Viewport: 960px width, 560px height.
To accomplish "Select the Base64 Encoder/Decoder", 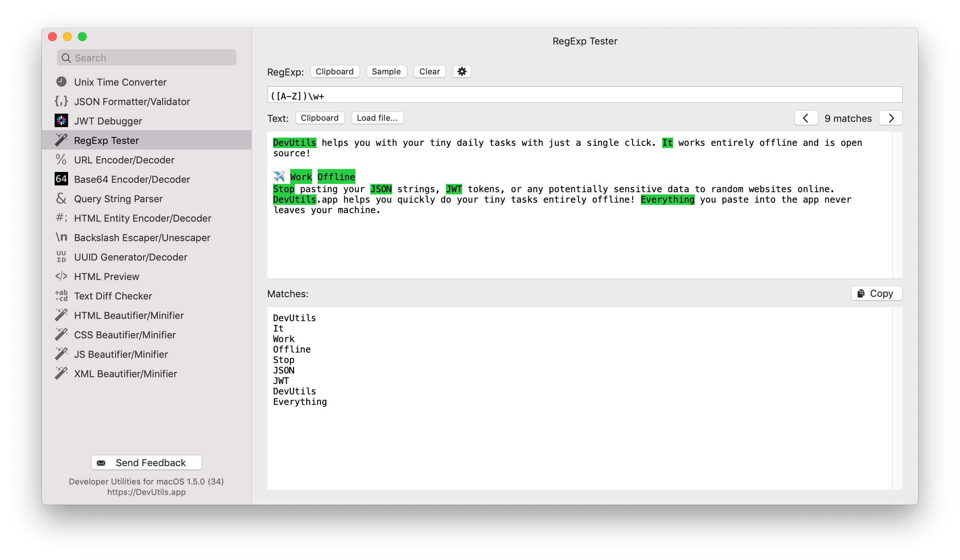I will (x=132, y=179).
